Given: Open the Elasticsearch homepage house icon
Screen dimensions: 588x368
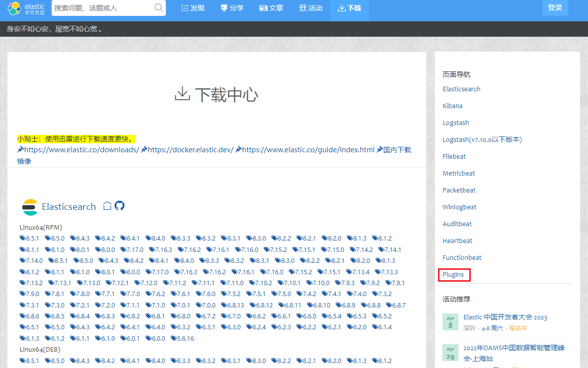Looking at the screenshot, I should point(107,206).
